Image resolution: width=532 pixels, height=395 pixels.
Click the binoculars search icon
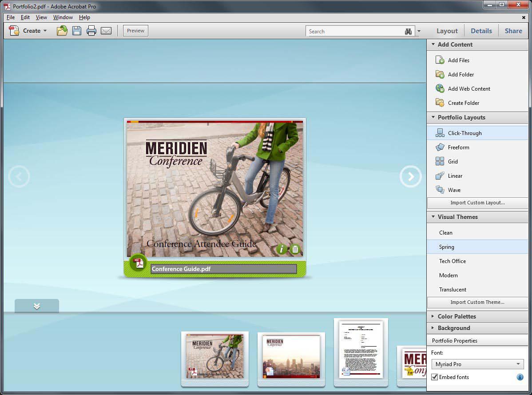(x=408, y=31)
